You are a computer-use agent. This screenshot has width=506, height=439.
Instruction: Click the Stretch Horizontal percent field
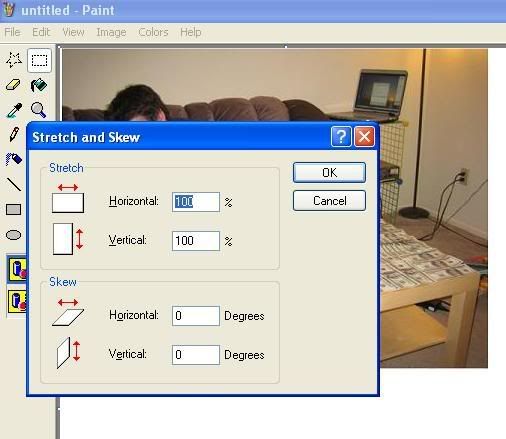(196, 202)
